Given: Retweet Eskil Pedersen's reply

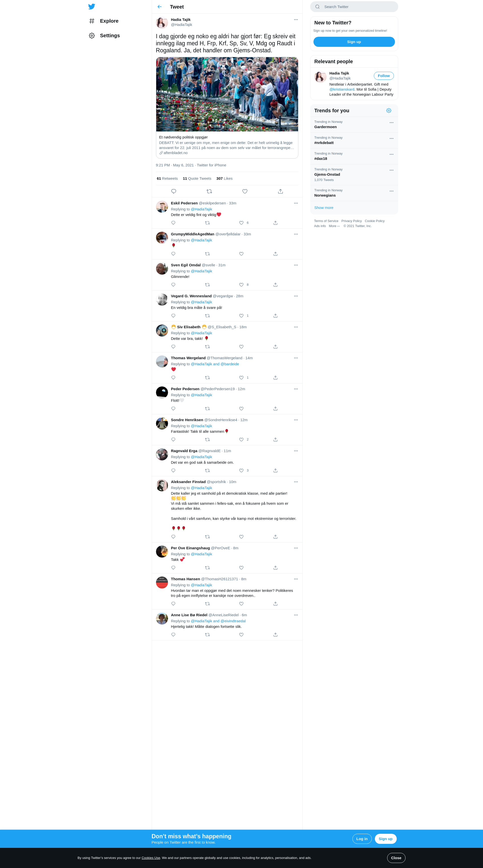Looking at the screenshot, I should (x=208, y=223).
